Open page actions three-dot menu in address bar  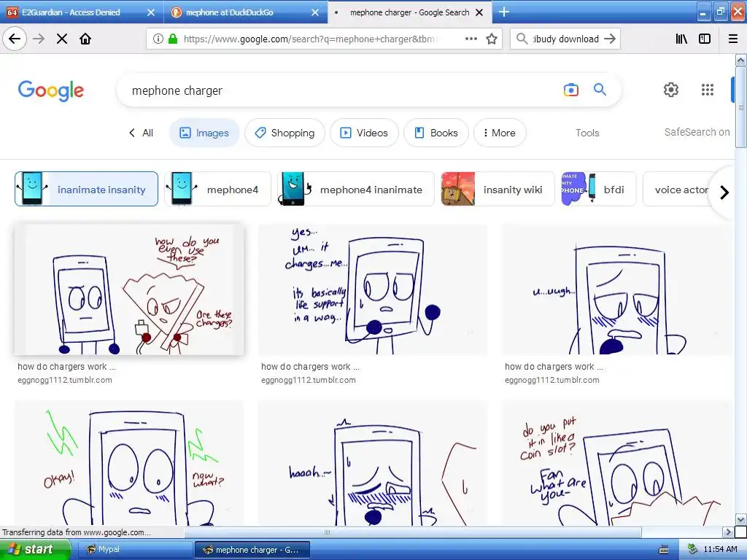click(471, 39)
